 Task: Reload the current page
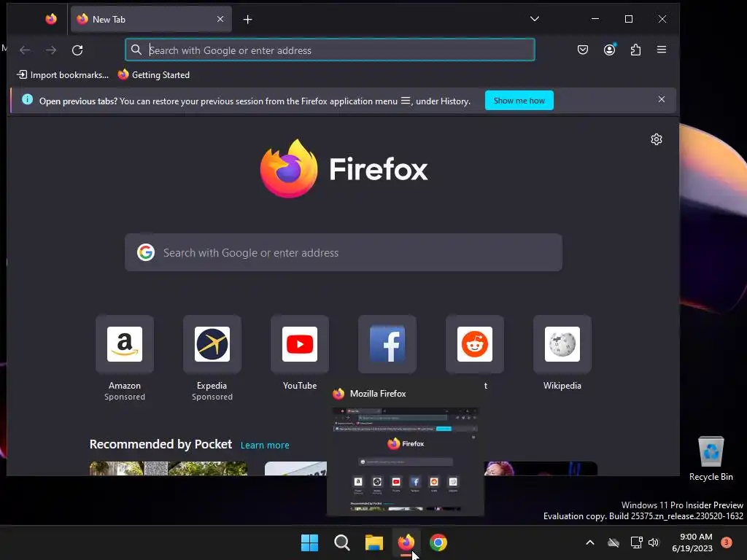77,50
